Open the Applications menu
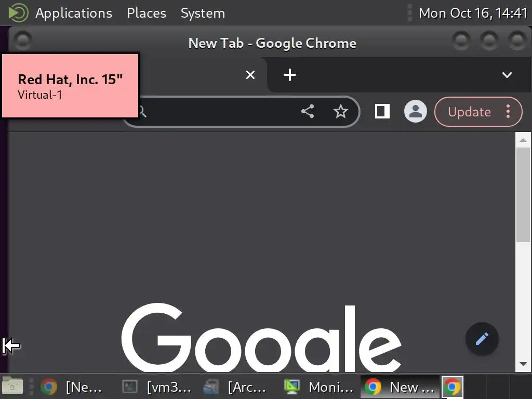The width and height of the screenshot is (532, 399). point(74,13)
